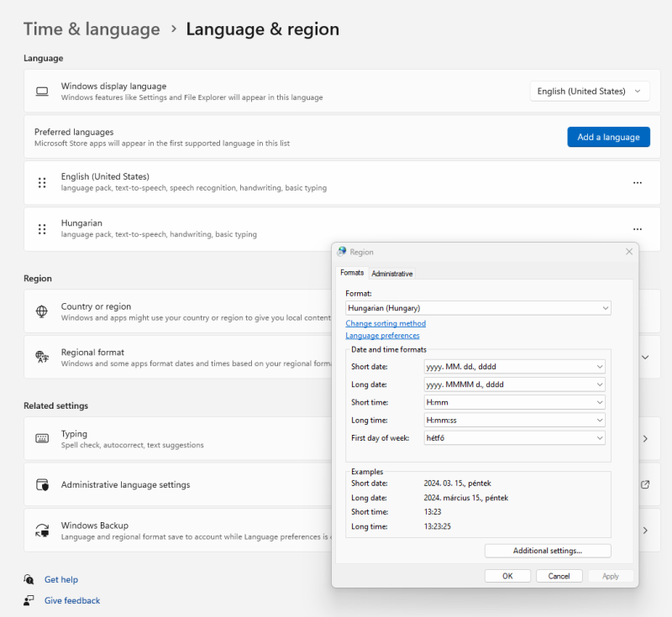The image size is (672, 617).
Task: Click the Windows Backup sync icon
Action: point(42,531)
